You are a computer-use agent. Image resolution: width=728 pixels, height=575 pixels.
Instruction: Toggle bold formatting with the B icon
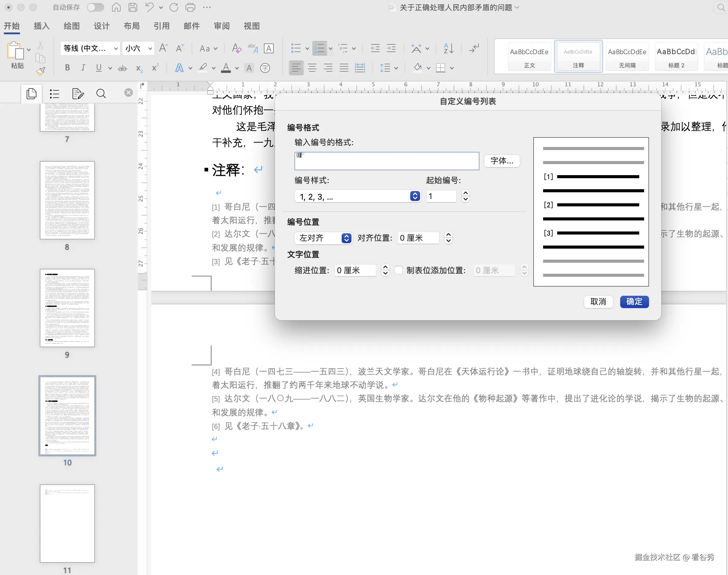pos(67,67)
